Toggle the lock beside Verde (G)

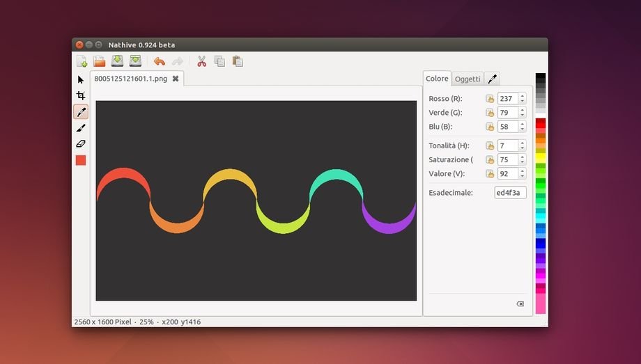(x=490, y=113)
